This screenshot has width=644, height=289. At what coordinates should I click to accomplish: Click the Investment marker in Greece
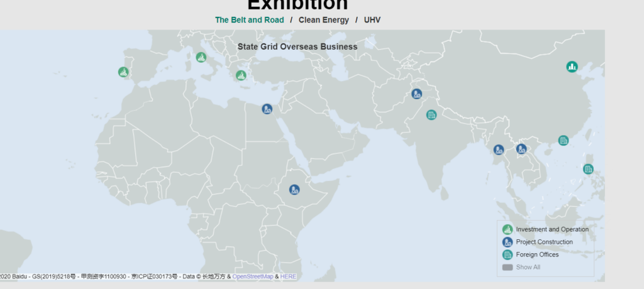tap(241, 75)
